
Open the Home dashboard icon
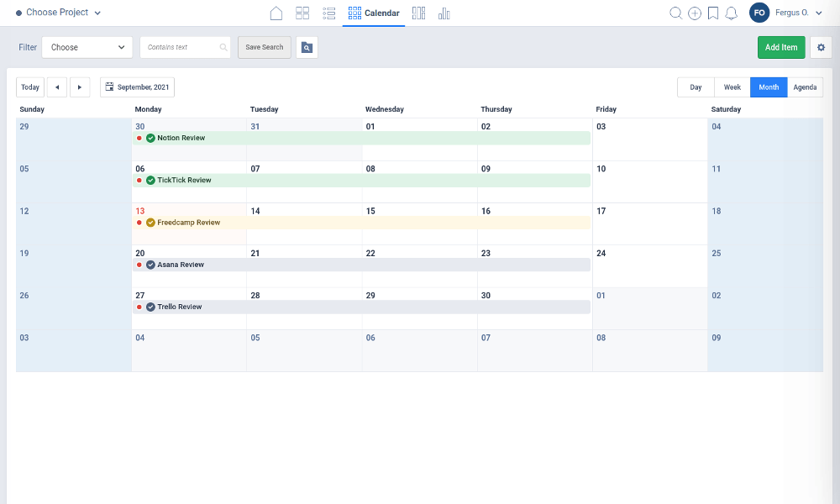pos(276,13)
